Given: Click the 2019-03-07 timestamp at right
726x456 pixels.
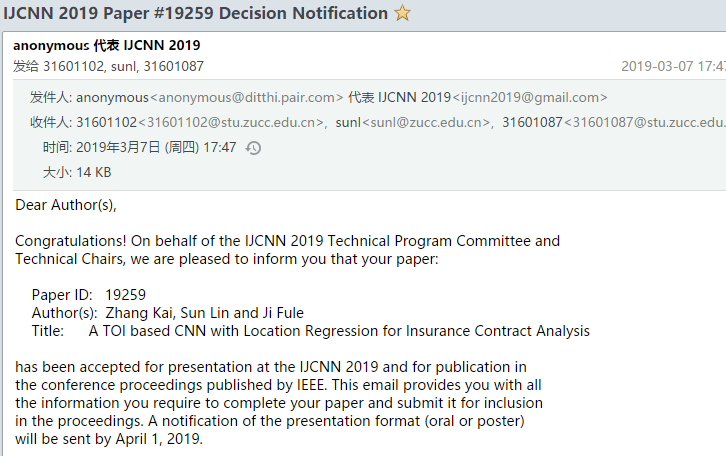Looking at the screenshot, I should 673,66.
